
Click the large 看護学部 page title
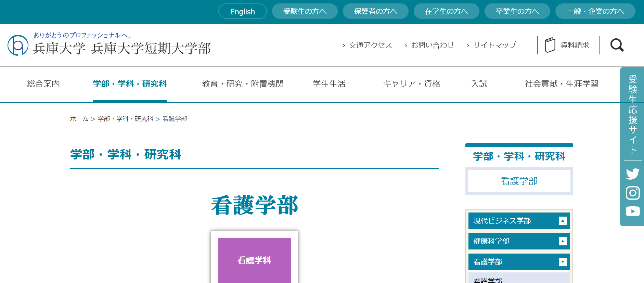[255, 205]
